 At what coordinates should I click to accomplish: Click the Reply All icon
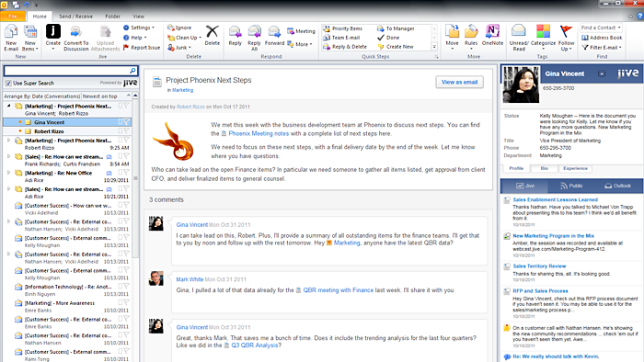click(x=254, y=31)
